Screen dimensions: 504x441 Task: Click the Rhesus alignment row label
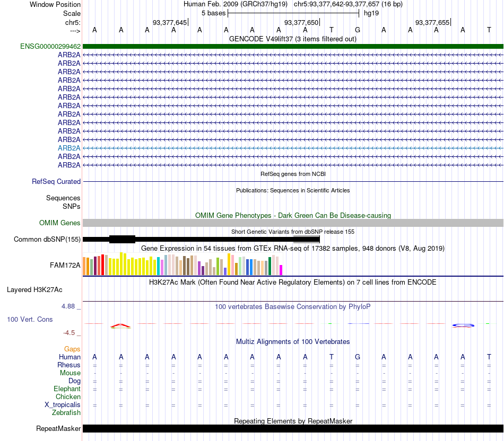[69, 365]
